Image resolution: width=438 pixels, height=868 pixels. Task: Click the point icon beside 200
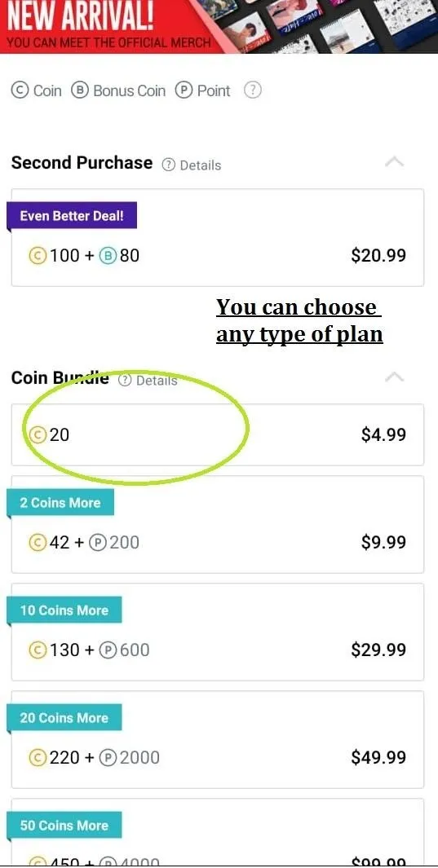pyautogui.click(x=98, y=542)
